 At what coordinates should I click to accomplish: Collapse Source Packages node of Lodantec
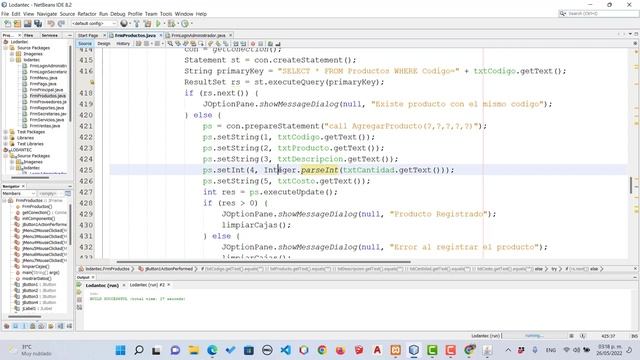(x=6, y=48)
